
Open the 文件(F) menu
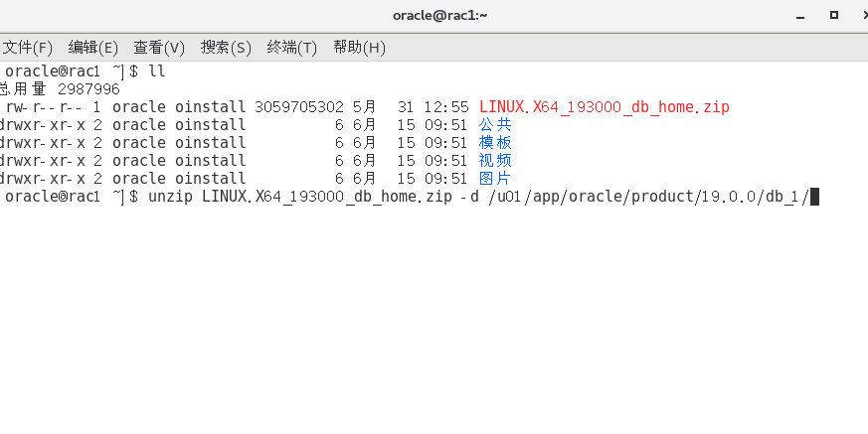[27, 47]
